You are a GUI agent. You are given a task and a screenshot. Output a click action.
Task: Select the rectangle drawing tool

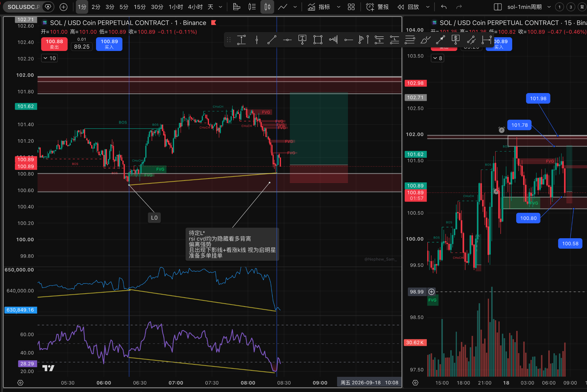318,40
